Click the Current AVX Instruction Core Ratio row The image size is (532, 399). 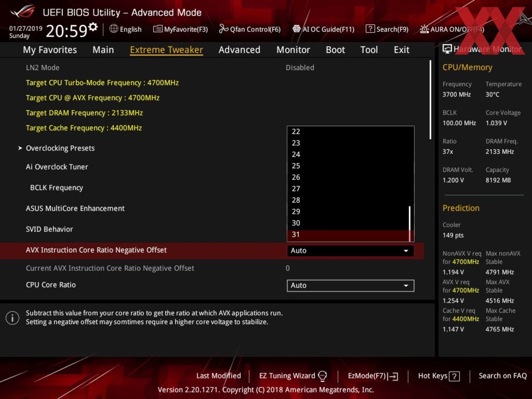211,268
